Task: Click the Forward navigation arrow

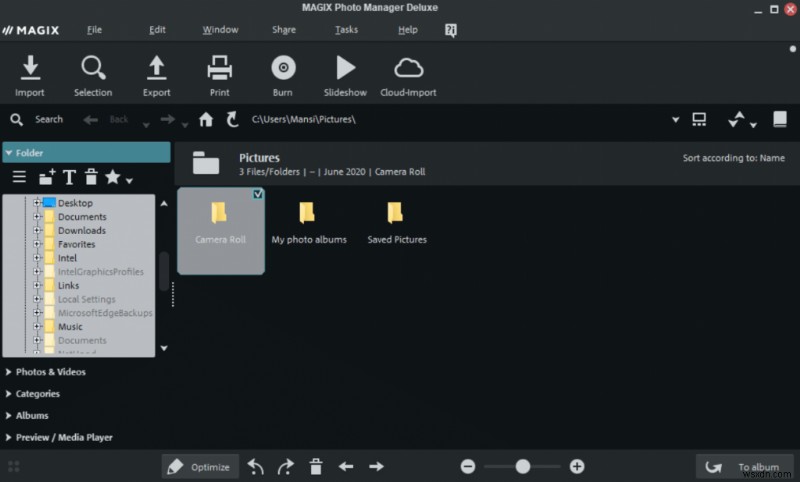Action: (x=167, y=119)
